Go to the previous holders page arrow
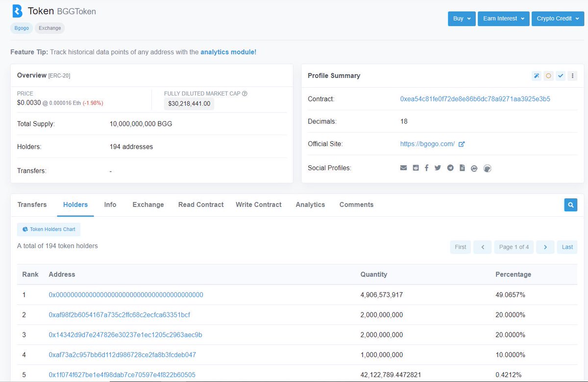 pos(483,247)
